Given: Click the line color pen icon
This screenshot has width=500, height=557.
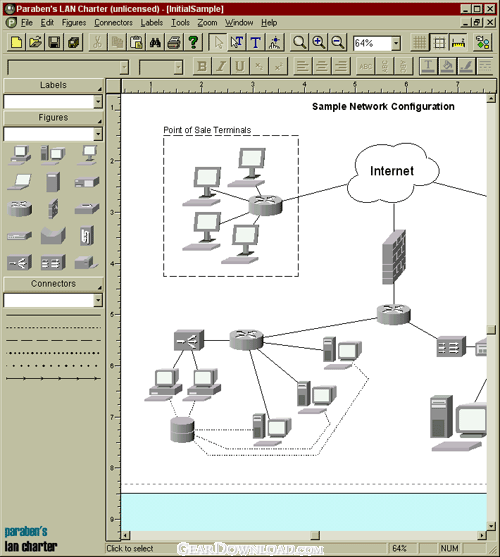Looking at the screenshot, I should 466,66.
